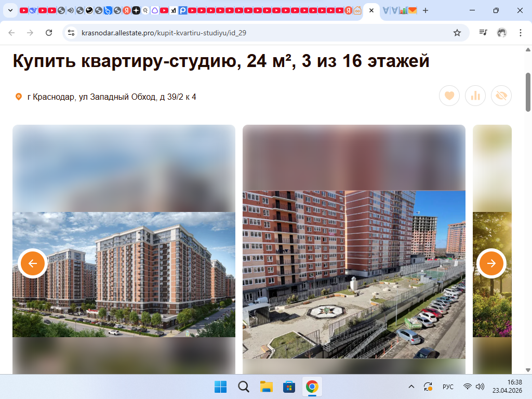Open Microsoft Store from taskbar
532x399 pixels.
point(289,387)
